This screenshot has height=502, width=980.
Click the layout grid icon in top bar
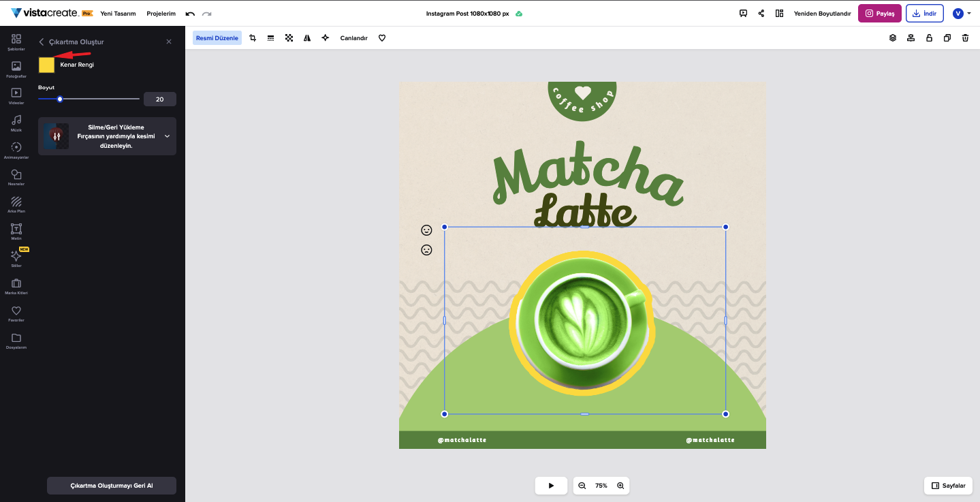point(779,14)
